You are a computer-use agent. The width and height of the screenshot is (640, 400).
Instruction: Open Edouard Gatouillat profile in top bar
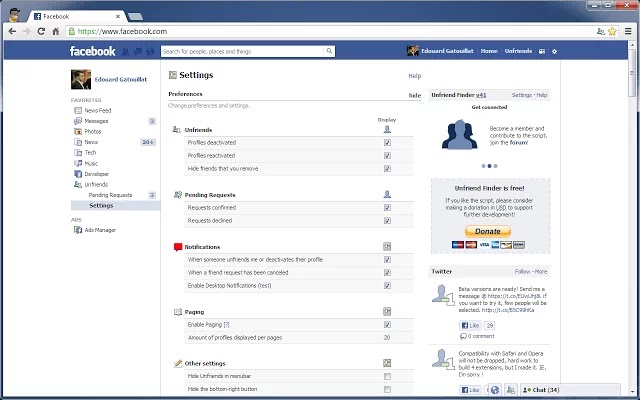(447, 51)
